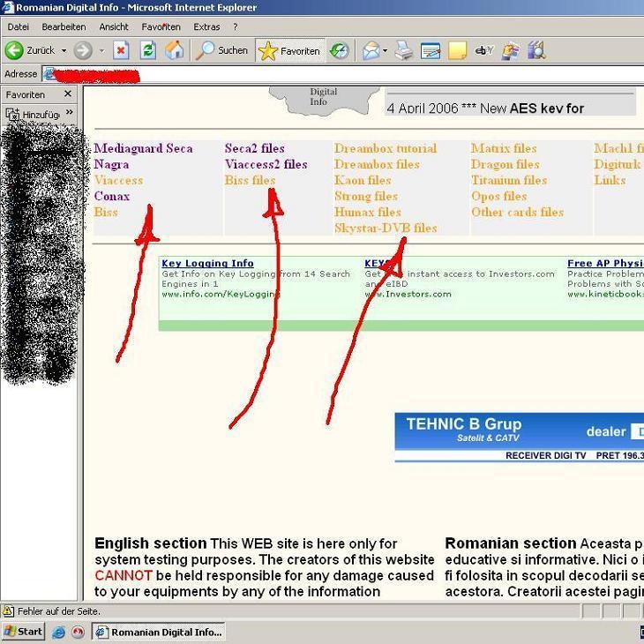
Task: Open the Strong files link
Action: pos(366,197)
